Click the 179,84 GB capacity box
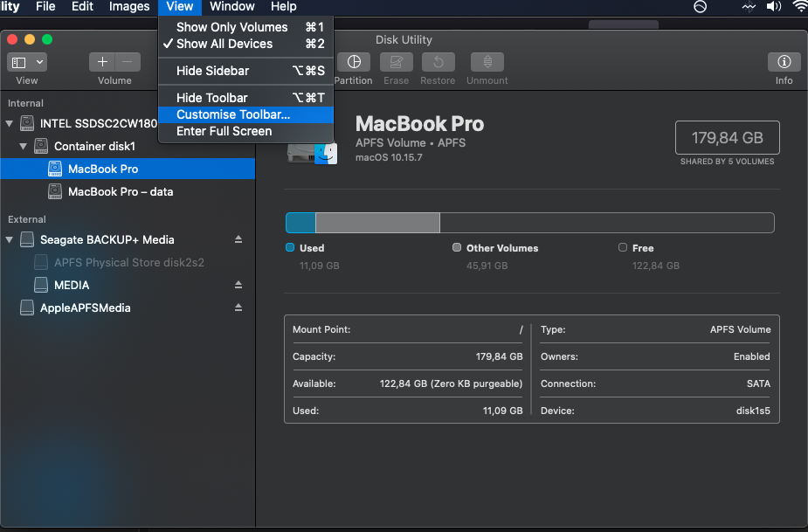The width and height of the screenshot is (808, 532). coord(727,138)
